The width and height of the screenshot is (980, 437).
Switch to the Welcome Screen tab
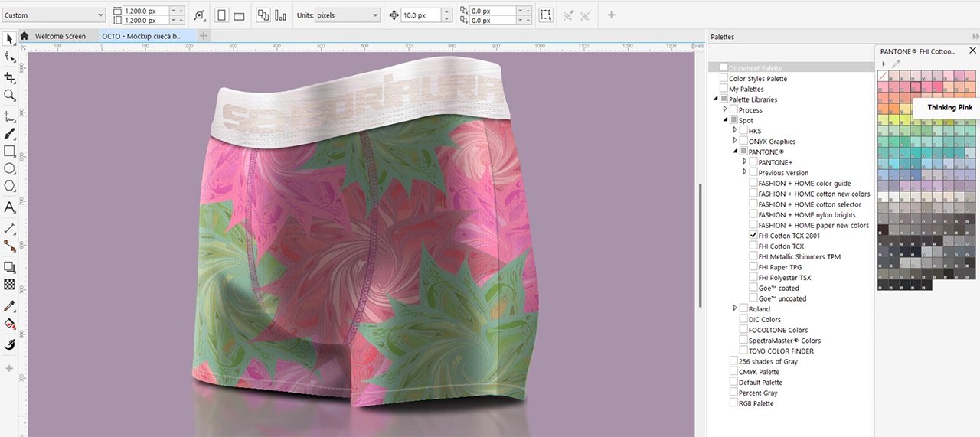(x=60, y=36)
